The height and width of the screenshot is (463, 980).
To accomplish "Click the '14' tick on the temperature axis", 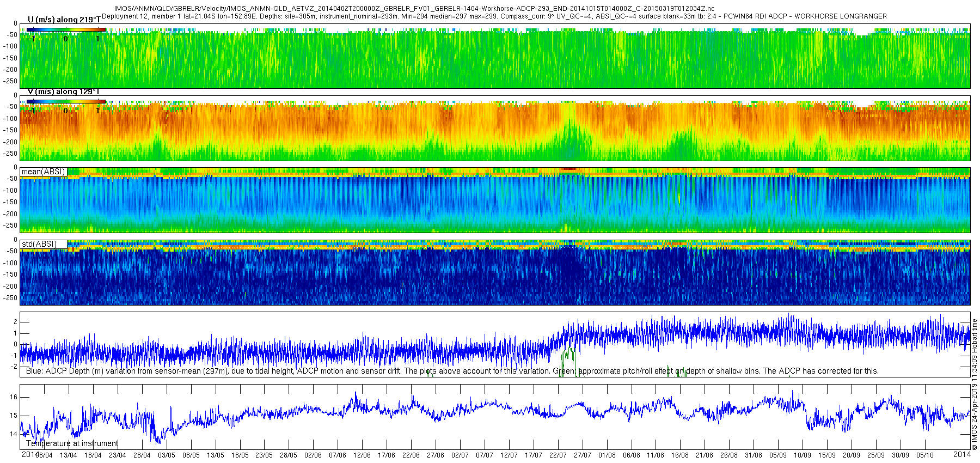I will [14, 434].
